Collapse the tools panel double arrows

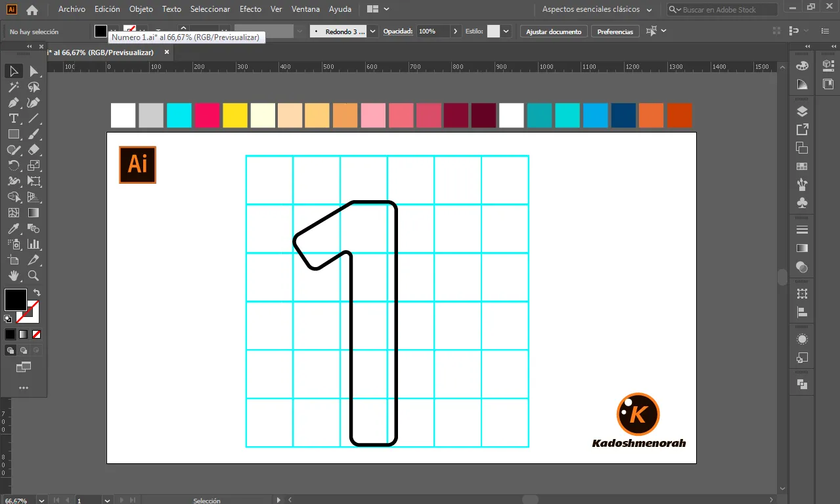coord(29,47)
